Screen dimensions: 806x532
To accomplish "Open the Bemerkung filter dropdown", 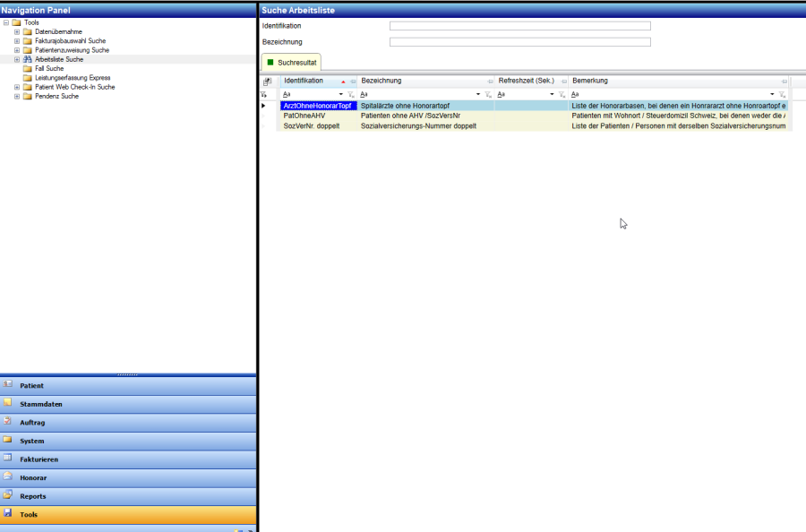I will [x=773, y=95].
